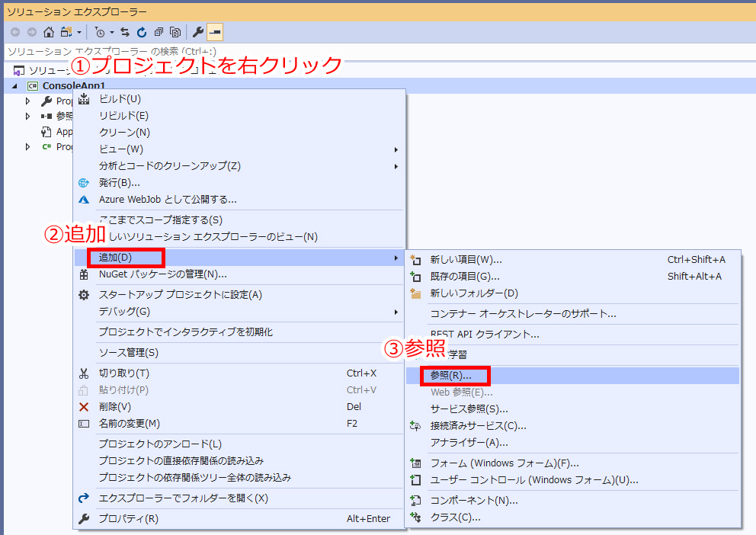Click the NuGet package icon
756x535 pixels.
(84, 274)
